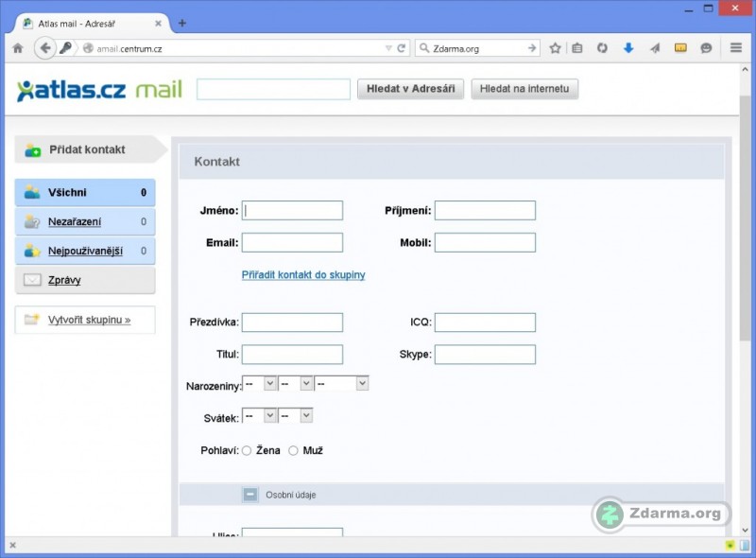Screen dimensions: 756x558
Task: Click Hledat v Adresáři button
Action: coord(410,89)
